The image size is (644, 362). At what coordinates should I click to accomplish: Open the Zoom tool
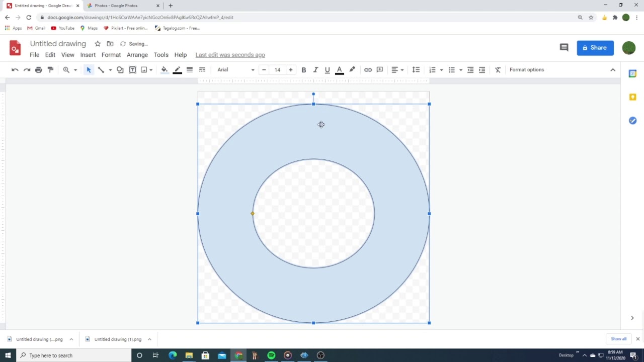click(66, 70)
